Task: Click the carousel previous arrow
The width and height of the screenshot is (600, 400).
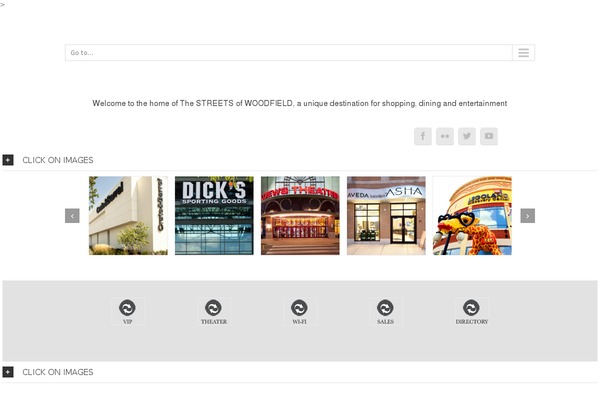Action: click(x=72, y=216)
